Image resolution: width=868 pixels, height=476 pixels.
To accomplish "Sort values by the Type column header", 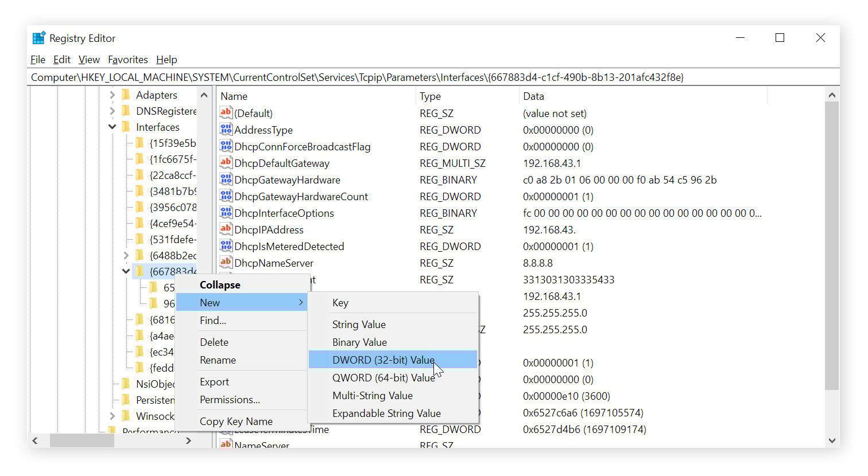I will click(x=467, y=96).
